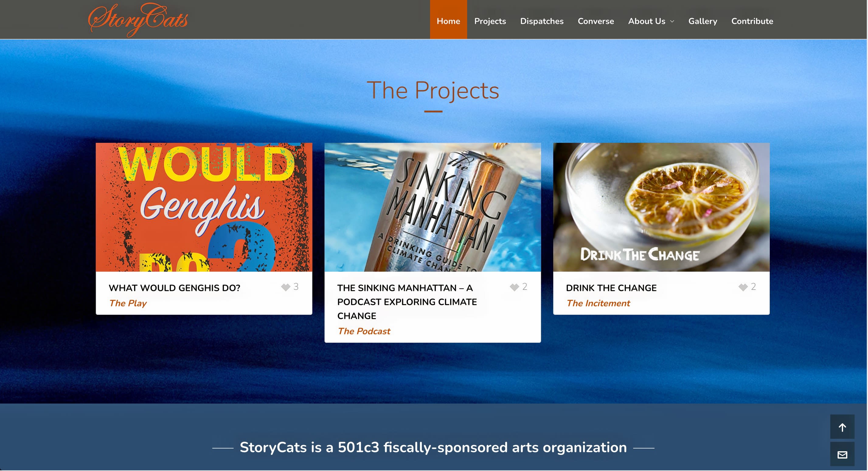Open the Dispatches menu item
868x471 pixels.
(542, 21)
